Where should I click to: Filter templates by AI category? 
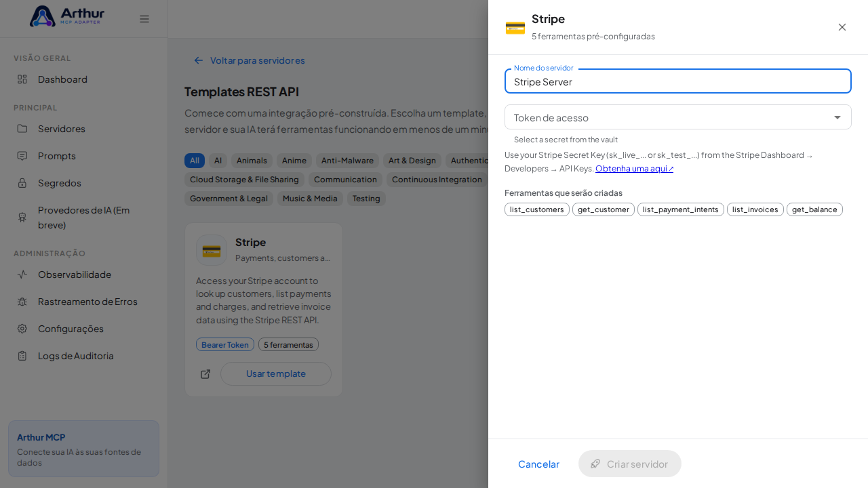(218, 161)
